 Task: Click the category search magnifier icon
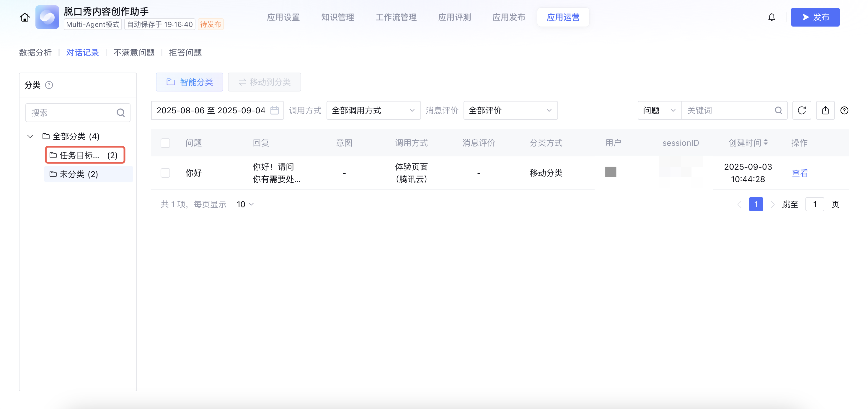121,113
